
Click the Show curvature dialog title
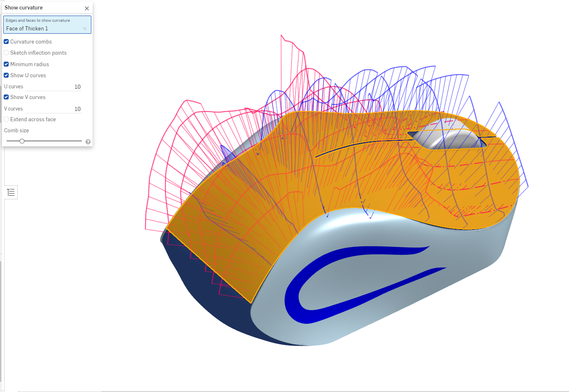(x=24, y=8)
